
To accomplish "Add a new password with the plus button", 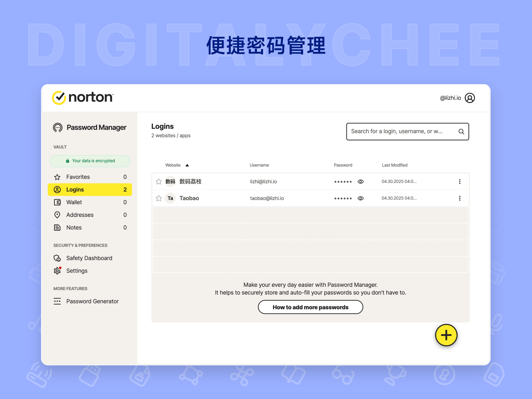I will point(446,335).
